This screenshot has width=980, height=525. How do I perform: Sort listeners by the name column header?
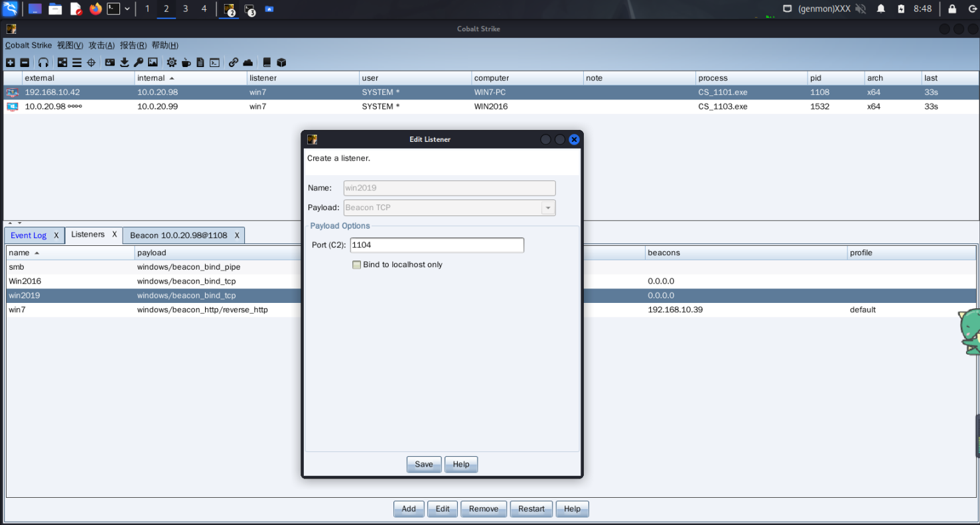point(70,253)
